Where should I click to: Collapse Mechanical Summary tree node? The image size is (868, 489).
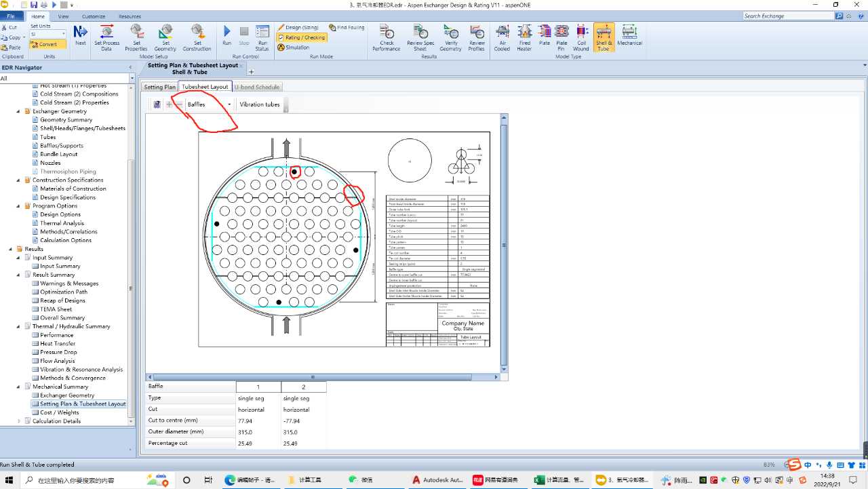coord(18,387)
